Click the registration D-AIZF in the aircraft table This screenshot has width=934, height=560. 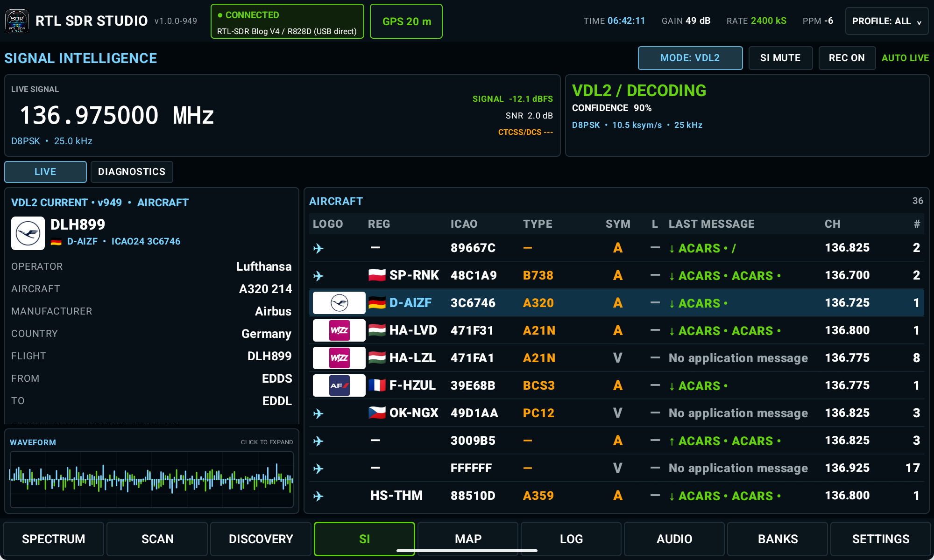coord(410,303)
